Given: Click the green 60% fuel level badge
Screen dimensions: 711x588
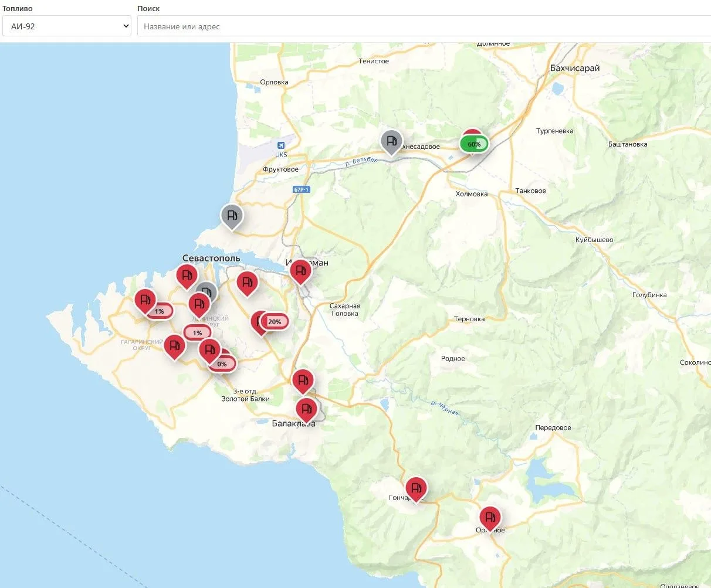Looking at the screenshot, I should (474, 144).
